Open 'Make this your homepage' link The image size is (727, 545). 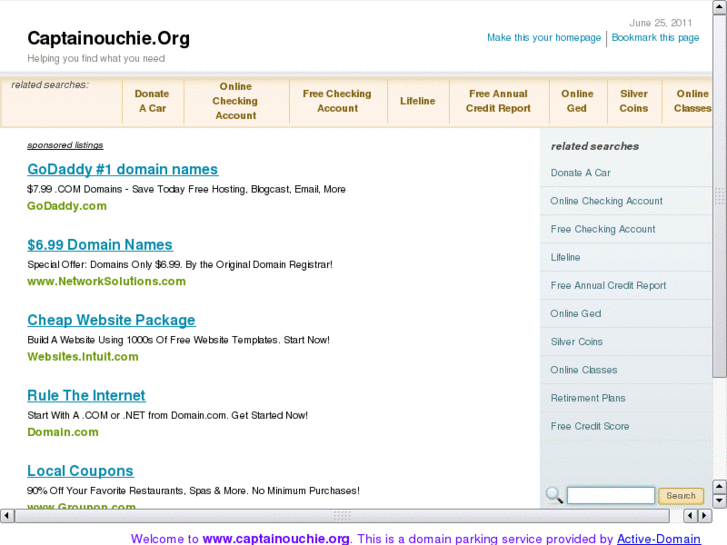tap(543, 38)
